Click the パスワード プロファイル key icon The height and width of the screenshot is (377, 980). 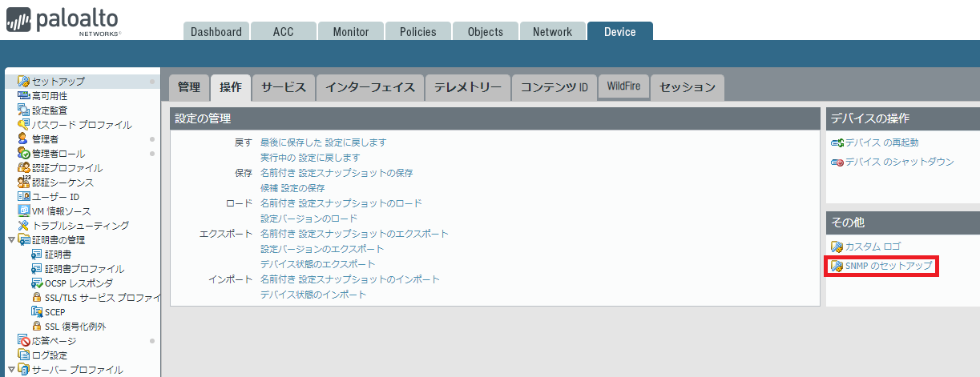coord(24,125)
